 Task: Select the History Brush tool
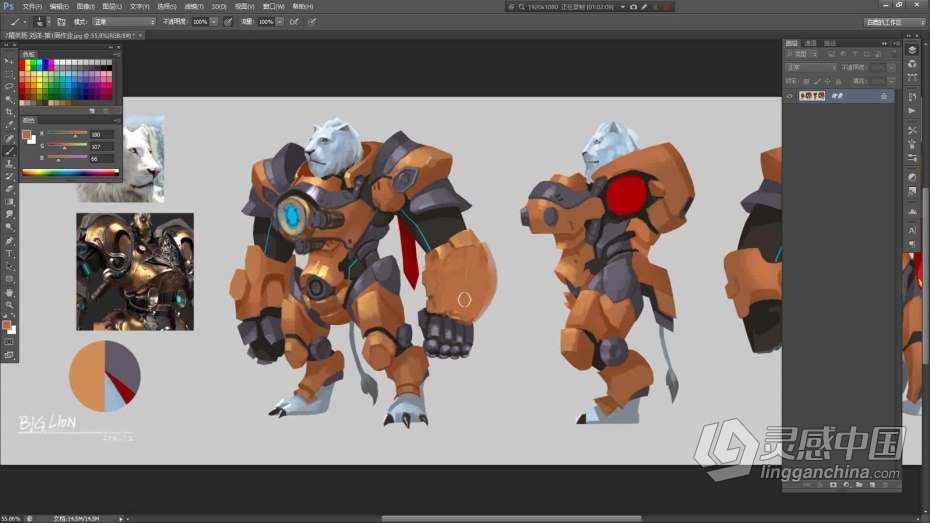click(8, 176)
